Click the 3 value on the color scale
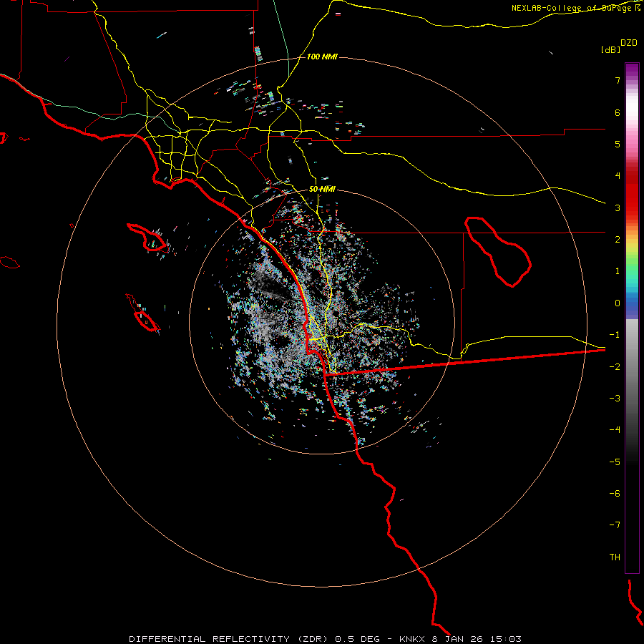 click(618, 208)
